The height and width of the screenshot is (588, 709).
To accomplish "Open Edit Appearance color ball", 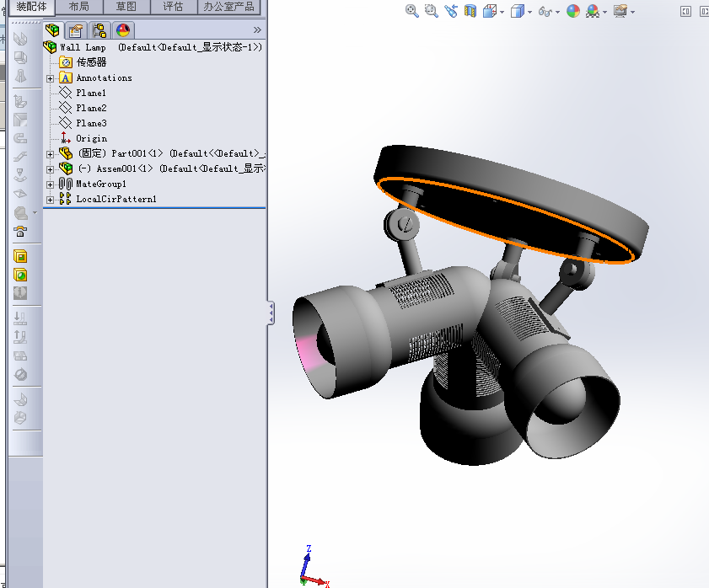I will [x=573, y=11].
